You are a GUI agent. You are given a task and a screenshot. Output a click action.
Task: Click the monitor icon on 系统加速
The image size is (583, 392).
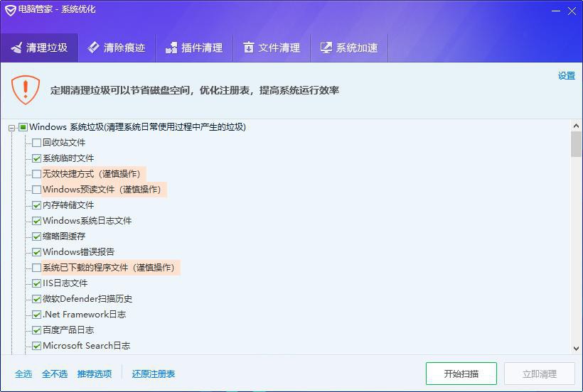(x=326, y=48)
